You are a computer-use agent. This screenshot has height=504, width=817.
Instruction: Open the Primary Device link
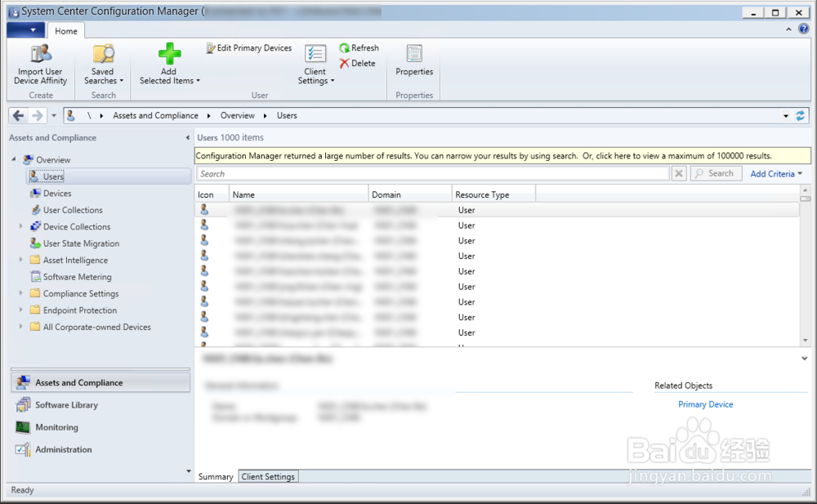706,404
